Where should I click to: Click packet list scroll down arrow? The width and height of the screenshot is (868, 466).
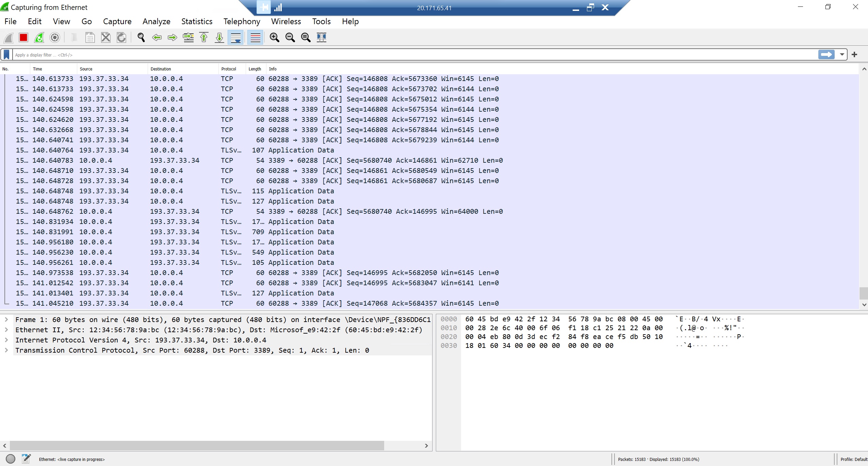[864, 305]
